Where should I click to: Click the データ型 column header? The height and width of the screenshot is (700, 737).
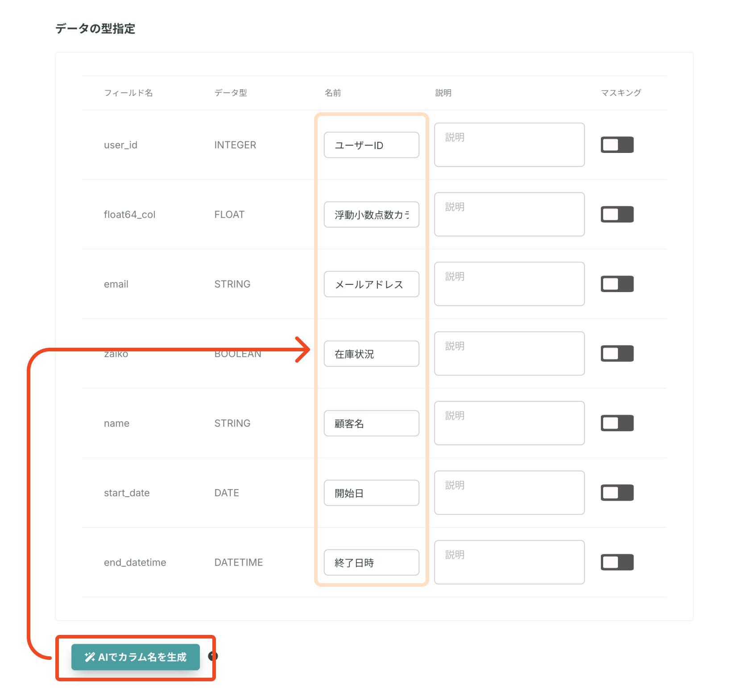[x=231, y=93]
